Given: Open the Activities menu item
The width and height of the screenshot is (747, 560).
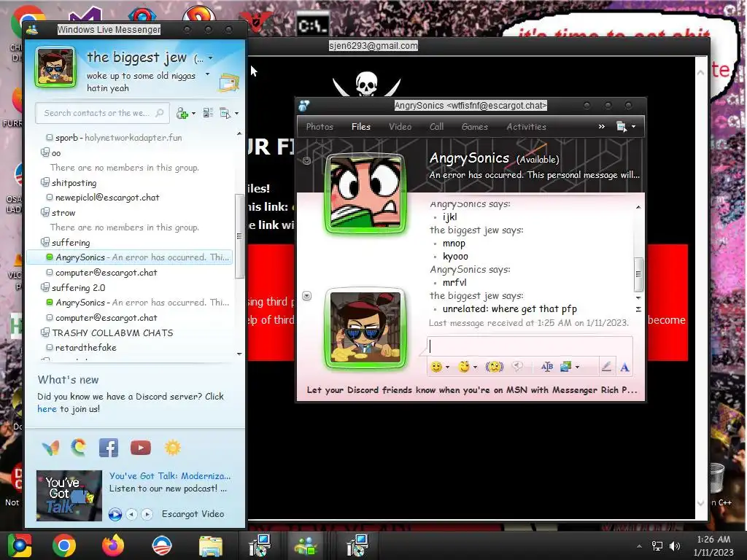Looking at the screenshot, I should [527, 127].
